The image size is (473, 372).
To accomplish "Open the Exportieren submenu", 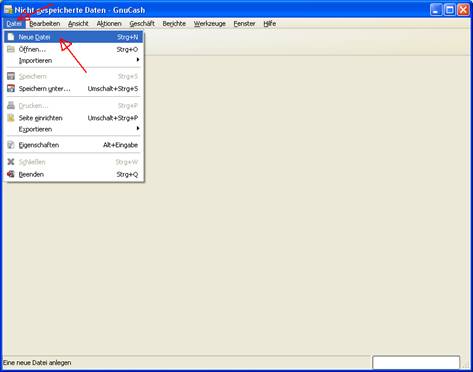I will (x=73, y=129).
